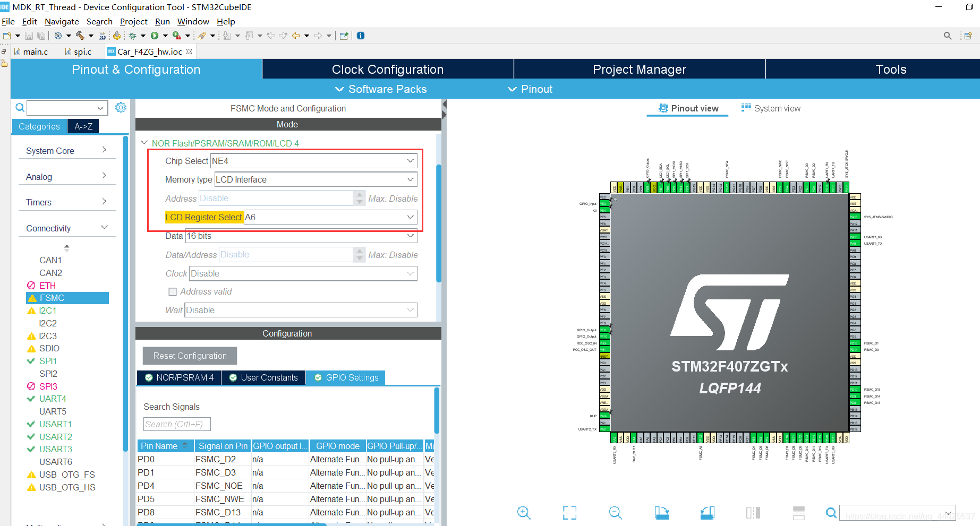Click the pin search magnifier icon
980x526 pixels.
click(831, 513)
